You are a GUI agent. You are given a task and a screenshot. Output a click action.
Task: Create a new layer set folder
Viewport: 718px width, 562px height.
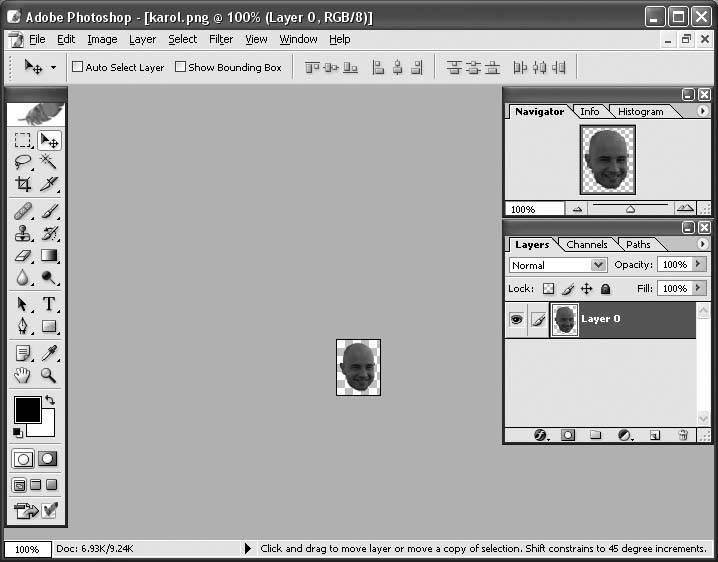595,435
